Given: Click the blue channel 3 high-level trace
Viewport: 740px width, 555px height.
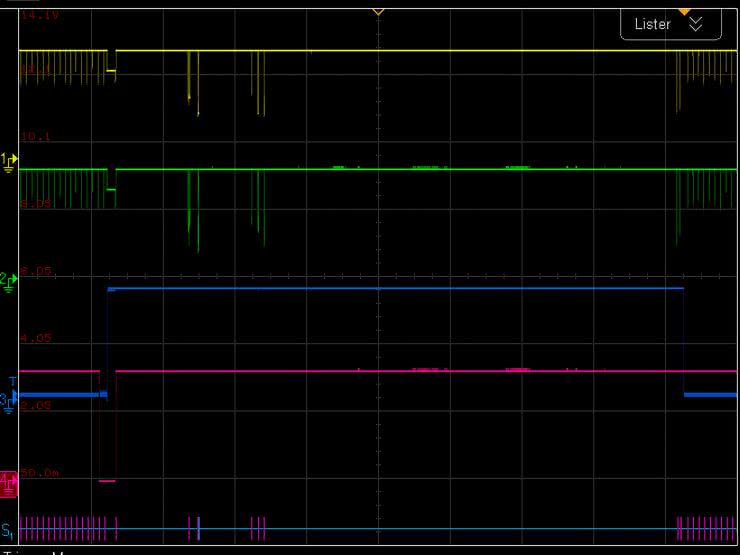Looking at the screenshot, I should [400, 288].
